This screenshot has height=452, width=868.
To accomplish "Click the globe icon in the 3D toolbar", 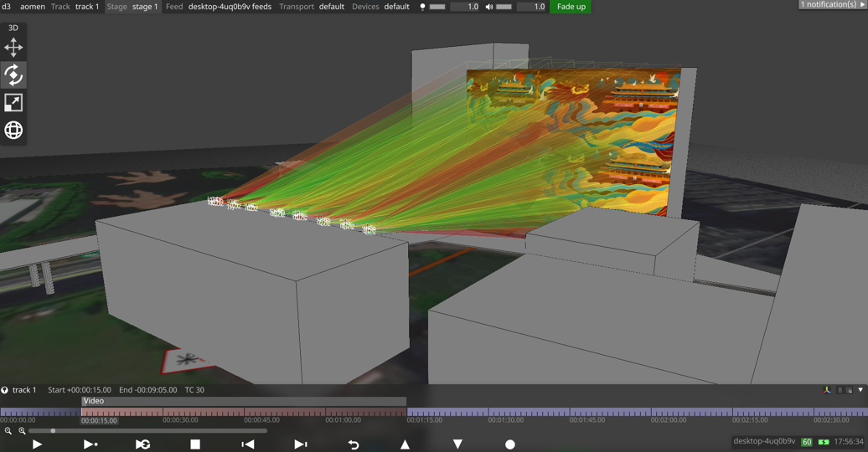I will coord(13,131).
